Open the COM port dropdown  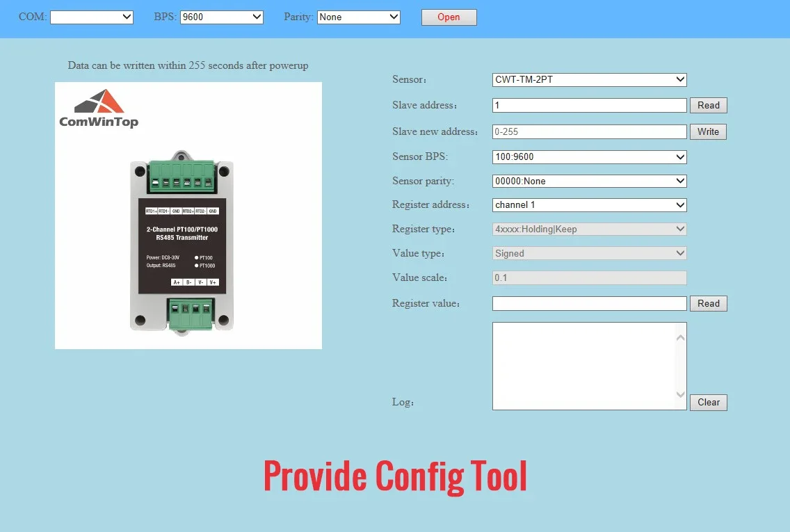[92, 17]
